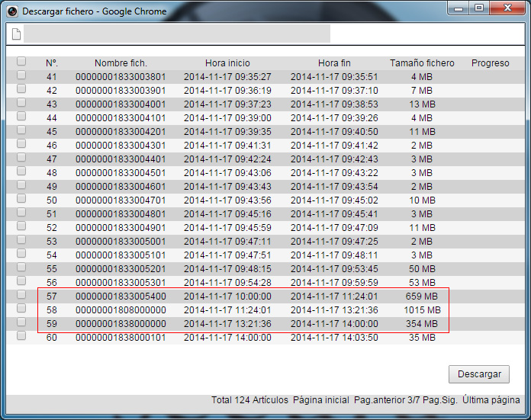531x420 pixels.
Task: Go to Página inicial link
Action: coord(321,400)
